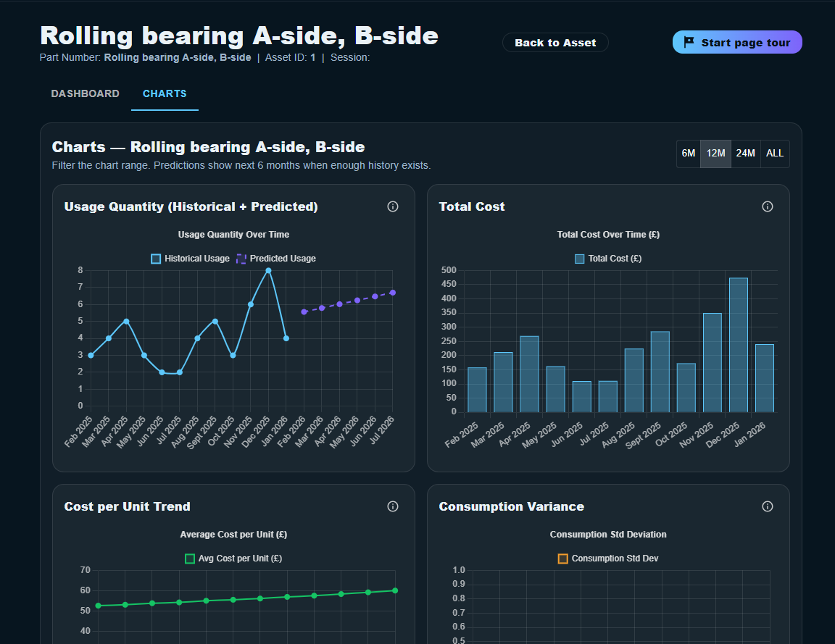This screenshot has width=835, height=644.
Task: Toggle Historical Usage legend series
Action: click(x=190, y=259)
